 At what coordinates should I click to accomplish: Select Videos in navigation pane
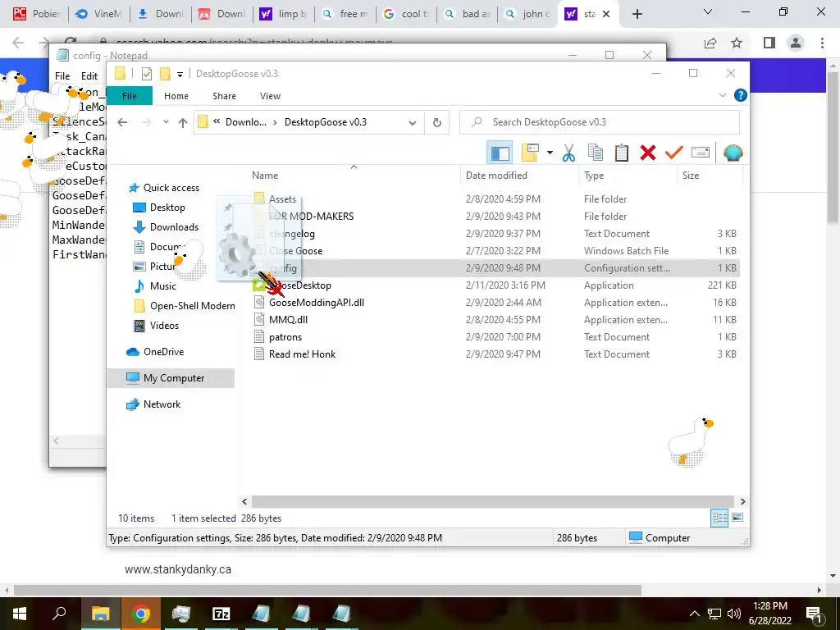tap(164, 326)
